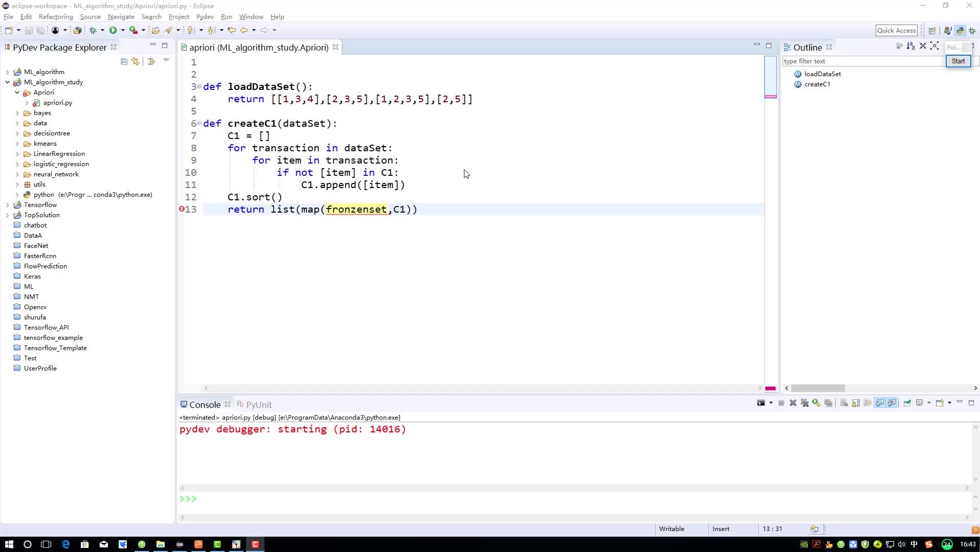Click the editor overview ruler error marker

click(770, 97)
